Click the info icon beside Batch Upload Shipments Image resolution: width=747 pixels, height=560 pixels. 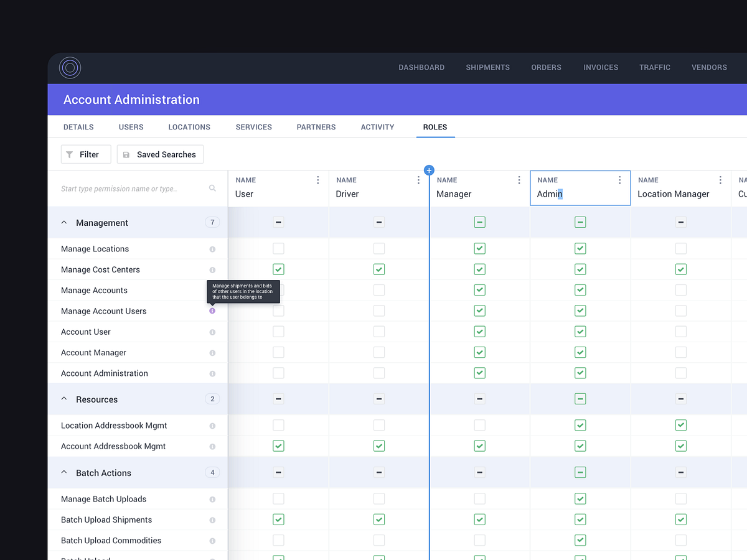click(212, 520)
